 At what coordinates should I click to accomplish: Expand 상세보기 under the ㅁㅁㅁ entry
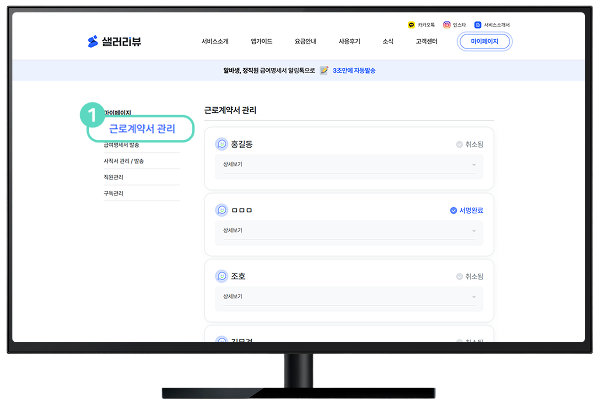click(x=349, y=231)
